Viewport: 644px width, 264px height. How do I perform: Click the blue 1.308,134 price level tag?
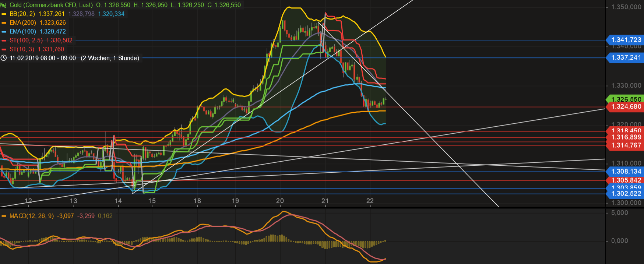pos(626,172)
